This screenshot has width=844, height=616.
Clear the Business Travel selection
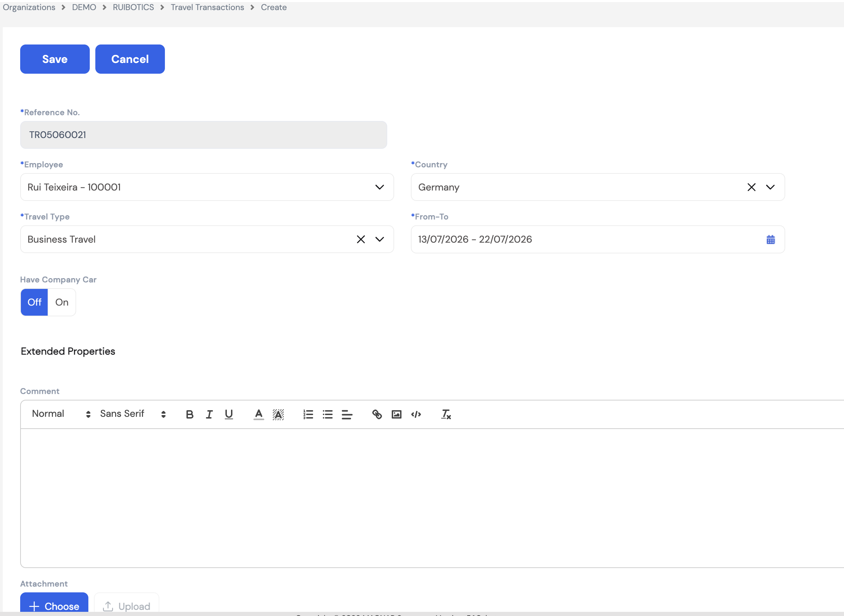361,240
